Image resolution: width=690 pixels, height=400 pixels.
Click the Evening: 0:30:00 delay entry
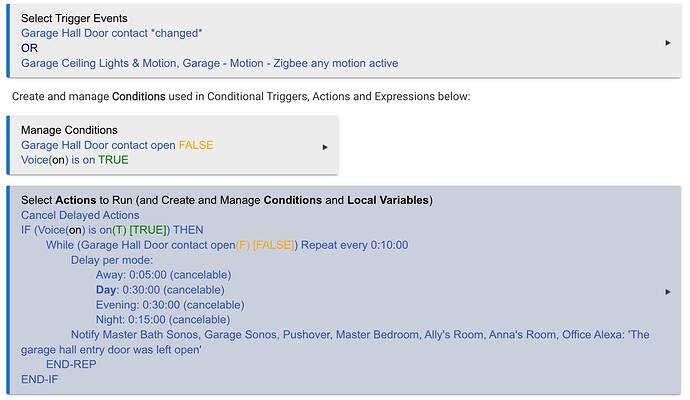(170, 305)
